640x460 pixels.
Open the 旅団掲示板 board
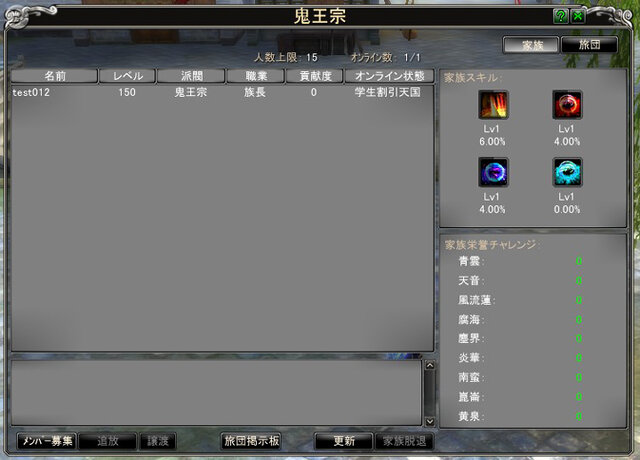tap(251, 441)
